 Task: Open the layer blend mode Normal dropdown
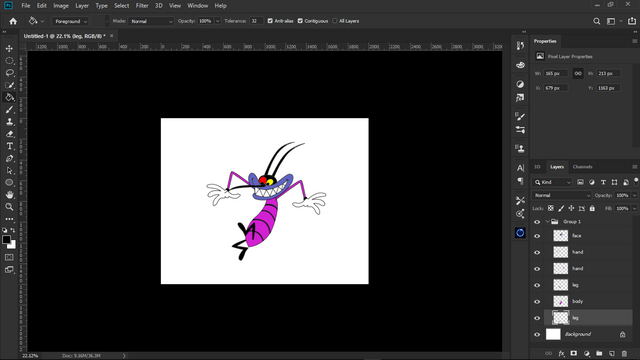[561, 196]
